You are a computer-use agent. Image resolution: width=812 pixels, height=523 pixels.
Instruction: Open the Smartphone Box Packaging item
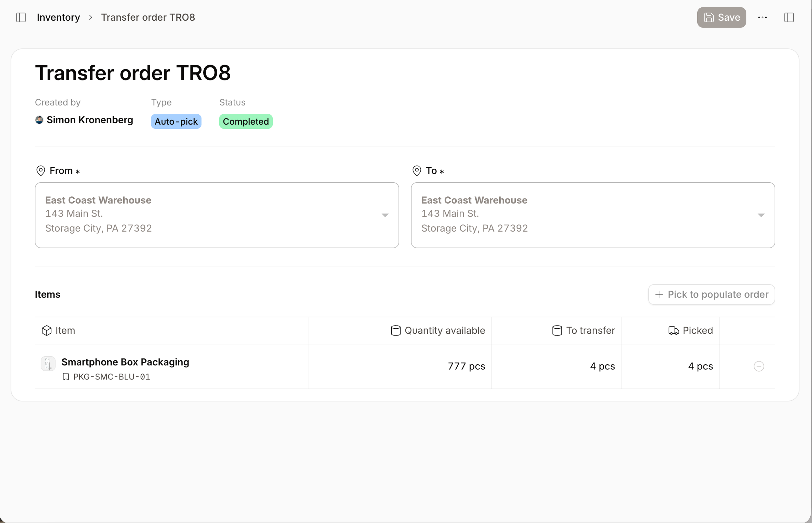(x=125, y=362)
